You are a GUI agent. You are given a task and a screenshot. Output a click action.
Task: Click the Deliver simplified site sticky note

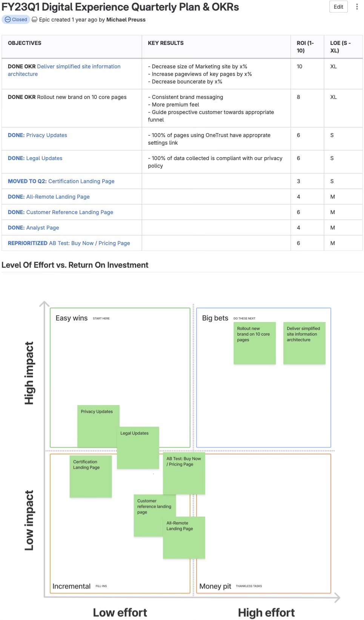304,343
